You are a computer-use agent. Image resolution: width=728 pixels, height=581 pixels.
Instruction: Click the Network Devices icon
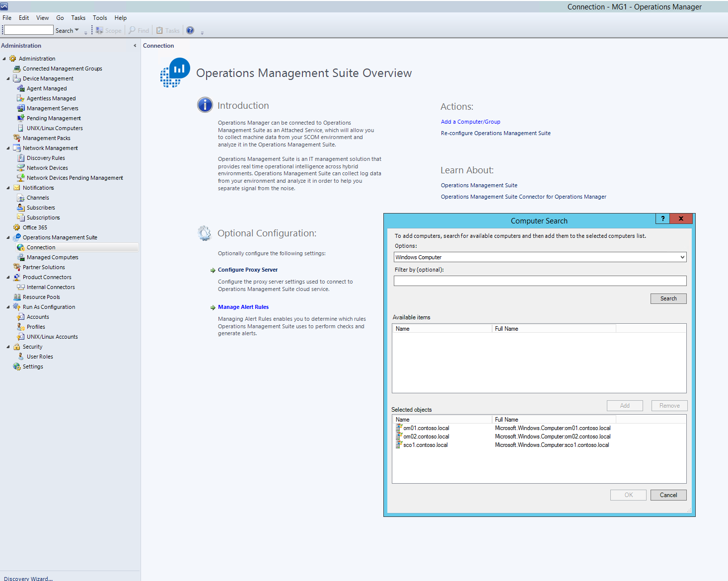[21, 168]
